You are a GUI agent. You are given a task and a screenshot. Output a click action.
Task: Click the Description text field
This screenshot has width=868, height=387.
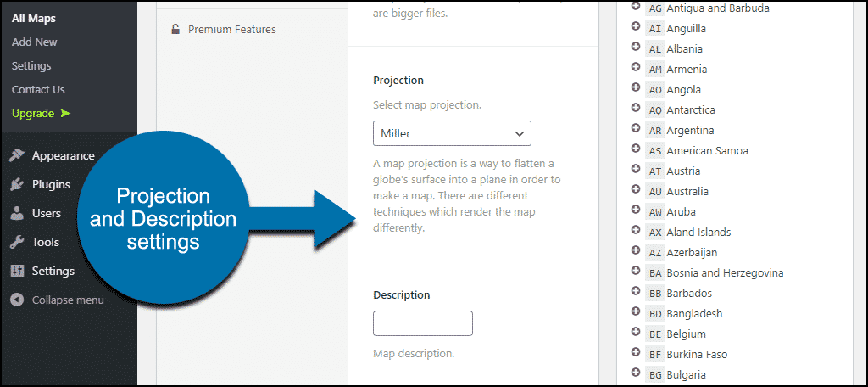(423, 323)
